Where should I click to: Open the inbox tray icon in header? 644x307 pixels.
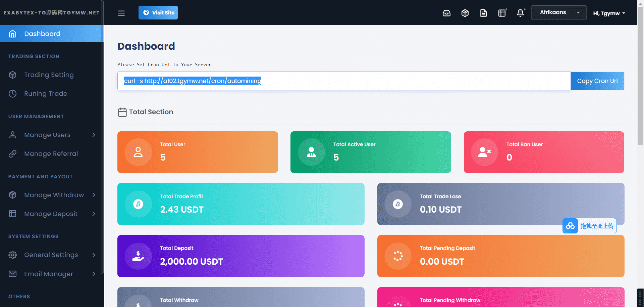(x=446, y=13)
